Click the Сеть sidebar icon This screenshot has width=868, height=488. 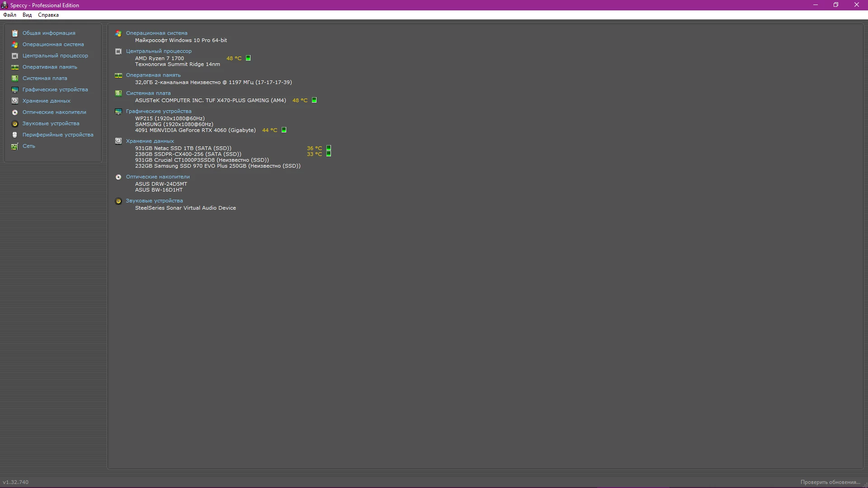[15, 146]
